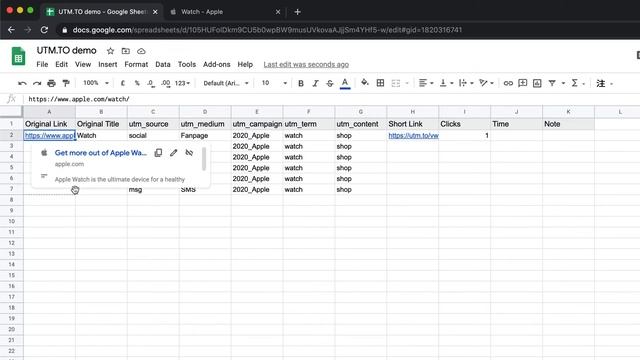This screenshot has width=640, height=360.
Task: Activate the paint format tool
Action: [66, 83]
